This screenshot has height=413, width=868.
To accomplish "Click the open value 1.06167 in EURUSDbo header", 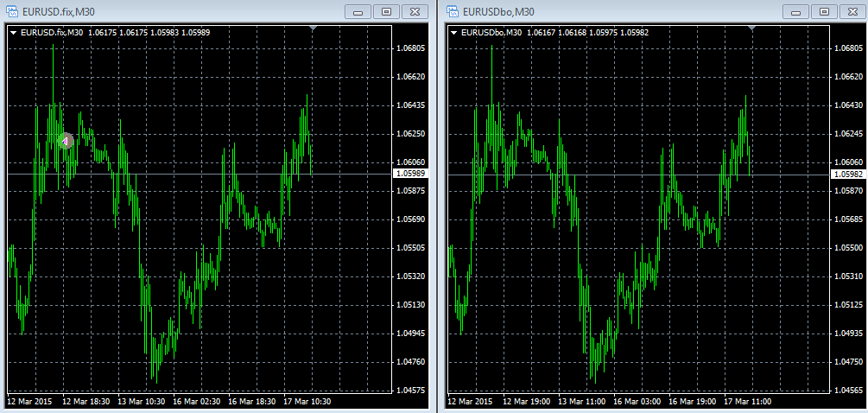I will tap(541, 33).
